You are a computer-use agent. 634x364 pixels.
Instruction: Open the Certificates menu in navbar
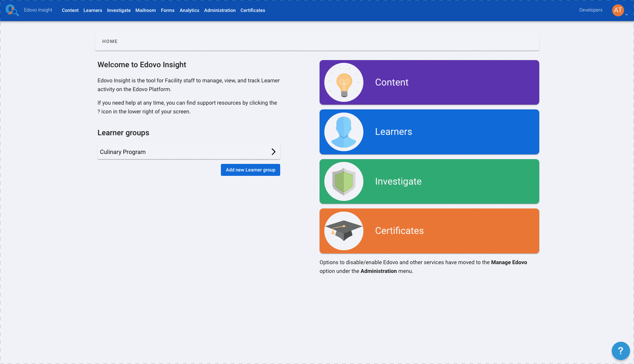click(x=253, y=10)
